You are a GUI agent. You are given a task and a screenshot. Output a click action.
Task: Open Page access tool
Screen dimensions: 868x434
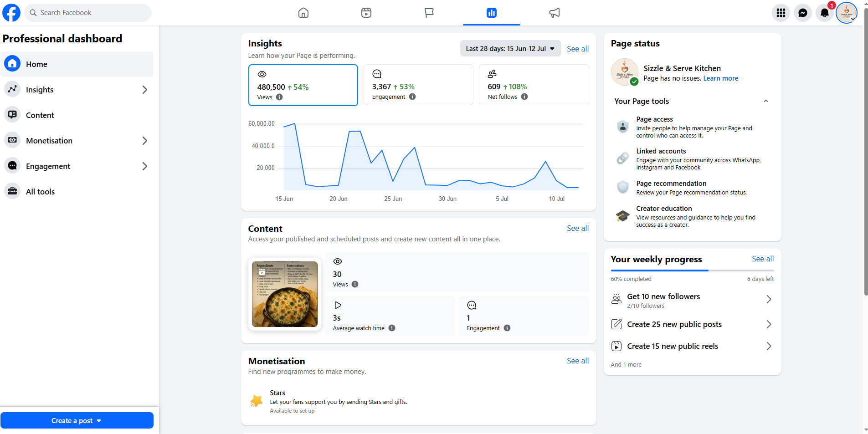click(x=692, y=127)
